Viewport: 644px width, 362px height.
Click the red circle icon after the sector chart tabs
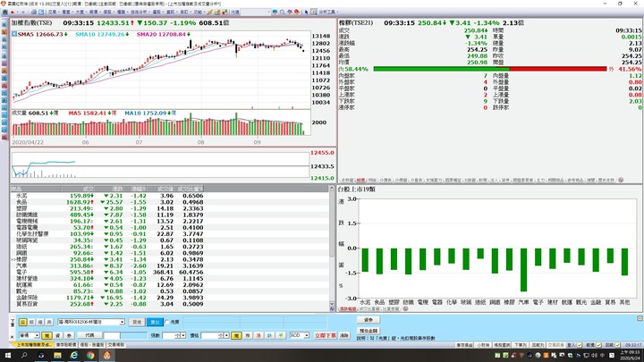[405, 308]
